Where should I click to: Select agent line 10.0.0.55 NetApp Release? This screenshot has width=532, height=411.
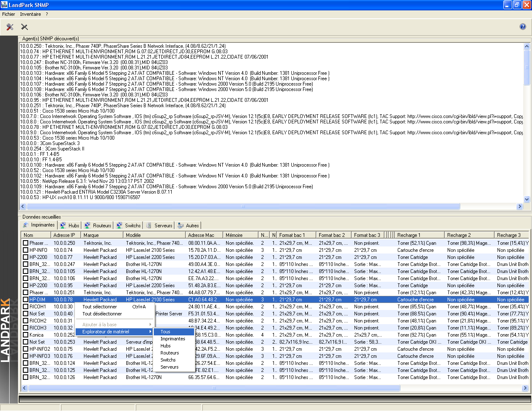(x=87, y=181)
